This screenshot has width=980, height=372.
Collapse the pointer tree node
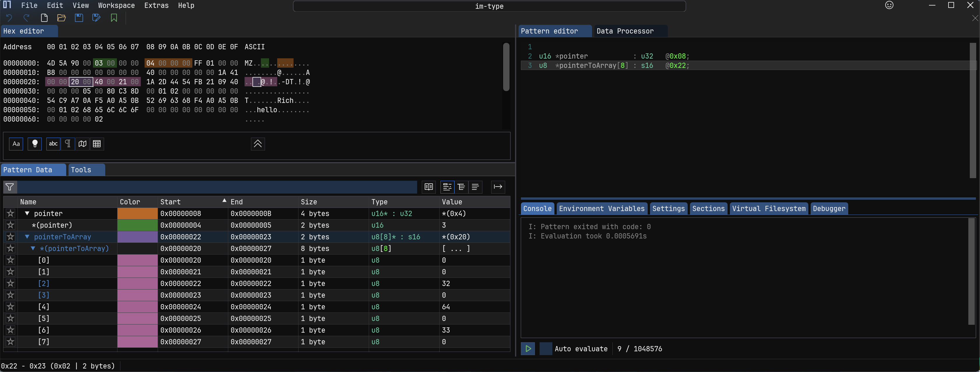27,214
